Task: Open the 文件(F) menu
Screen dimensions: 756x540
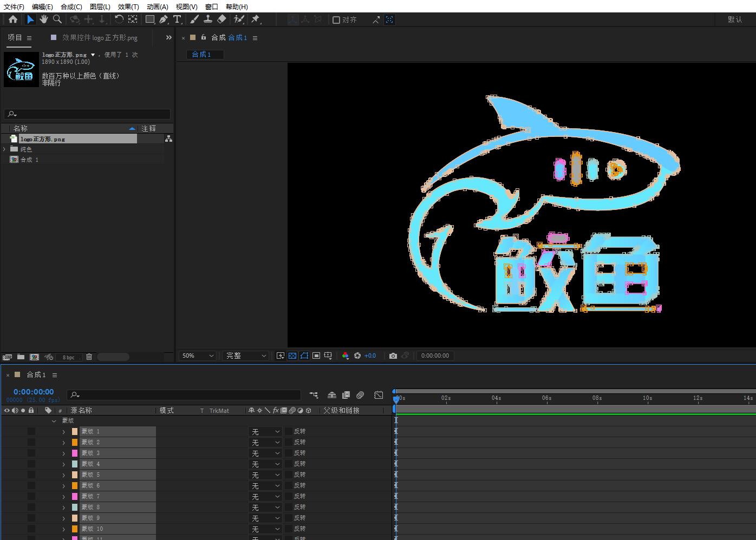Action: [x=14, y=6]
